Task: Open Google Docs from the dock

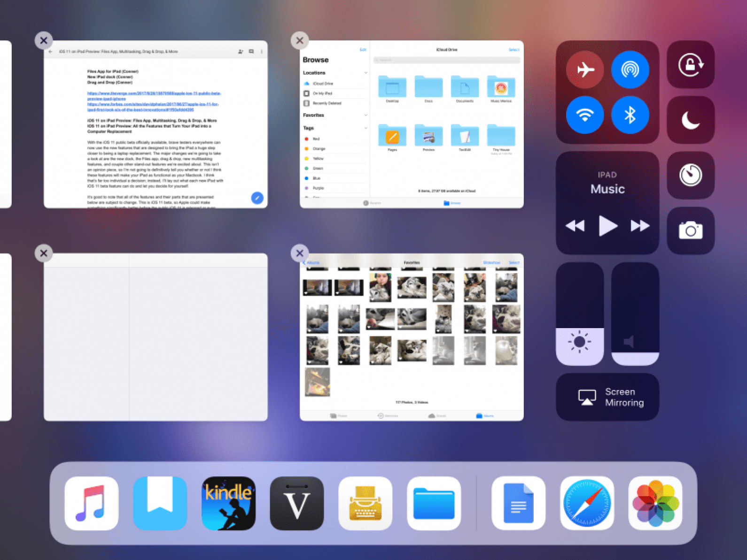Action: [518, 503]
